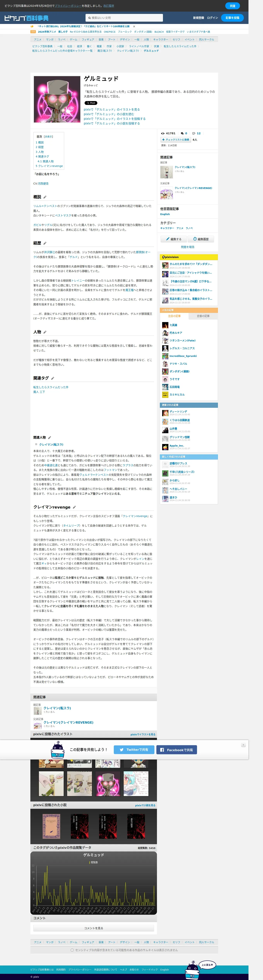Open クレイマン(転スラ) parent article thumbnail in sidebar
The image size is (263, 980).
[167, 172]
